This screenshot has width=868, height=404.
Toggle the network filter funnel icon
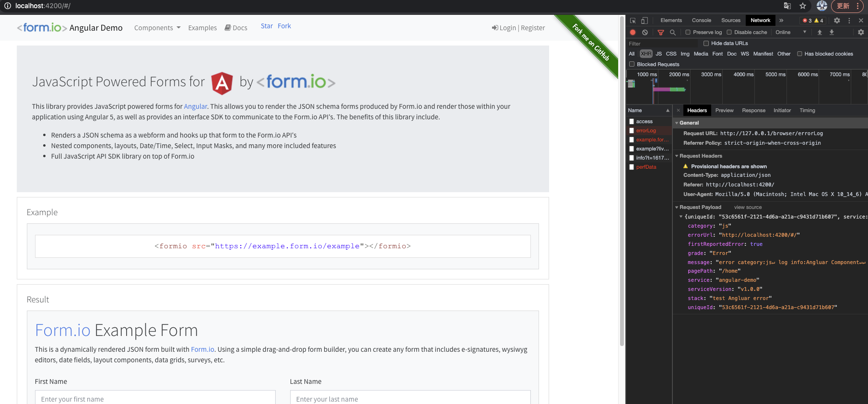[x=661, y=33]
